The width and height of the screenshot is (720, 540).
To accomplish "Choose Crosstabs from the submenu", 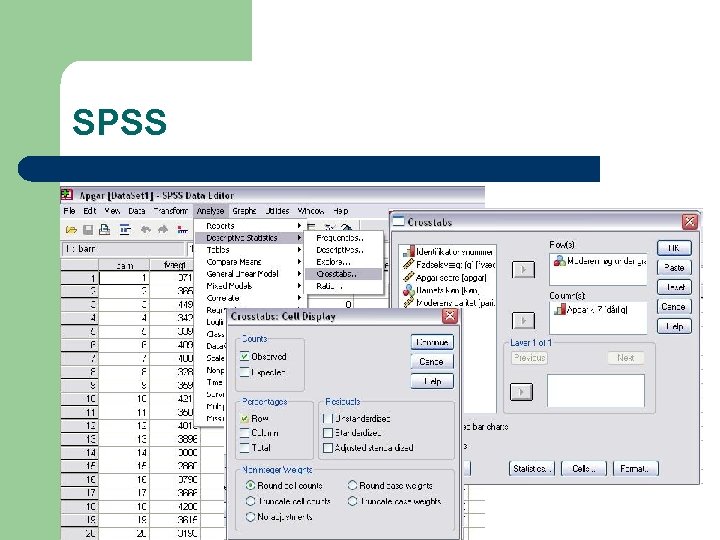I will 343,274.
